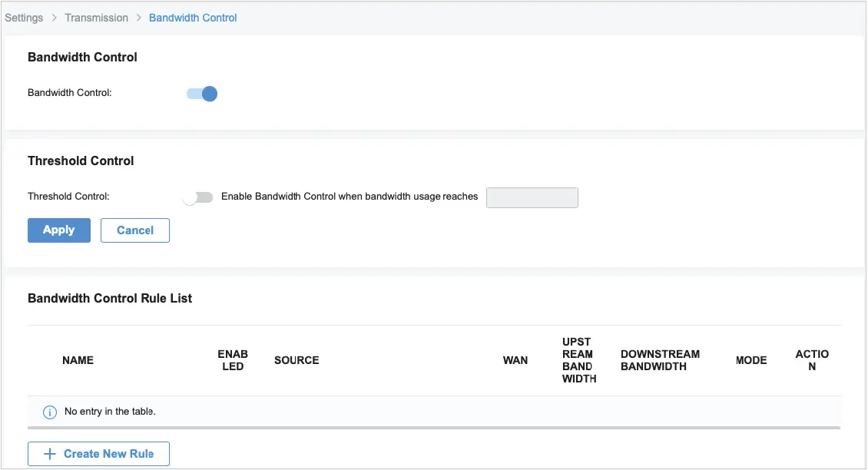
Task: Click the DOWNSTREAM BANDWIDTH column header
Action: (x=660, y=359)
